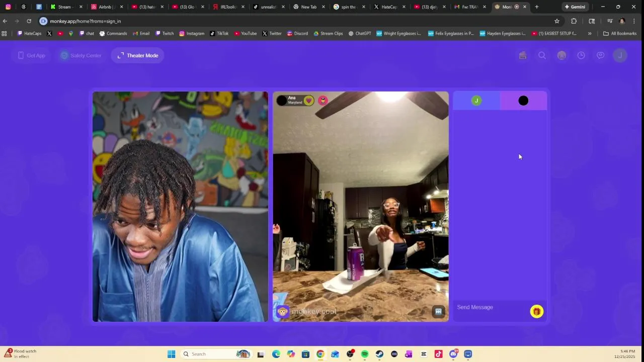Select the green J chat tab
The width and height of the screenshot is (644, 362).
point(476,101)
